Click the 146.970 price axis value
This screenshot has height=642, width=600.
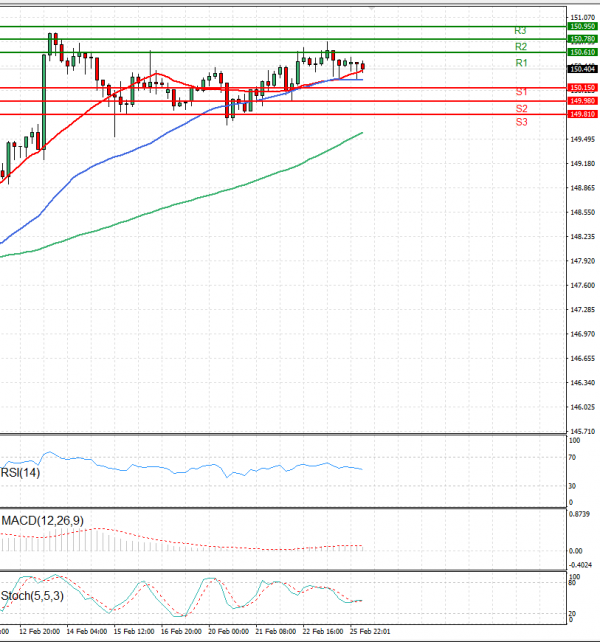click(582, 334)
